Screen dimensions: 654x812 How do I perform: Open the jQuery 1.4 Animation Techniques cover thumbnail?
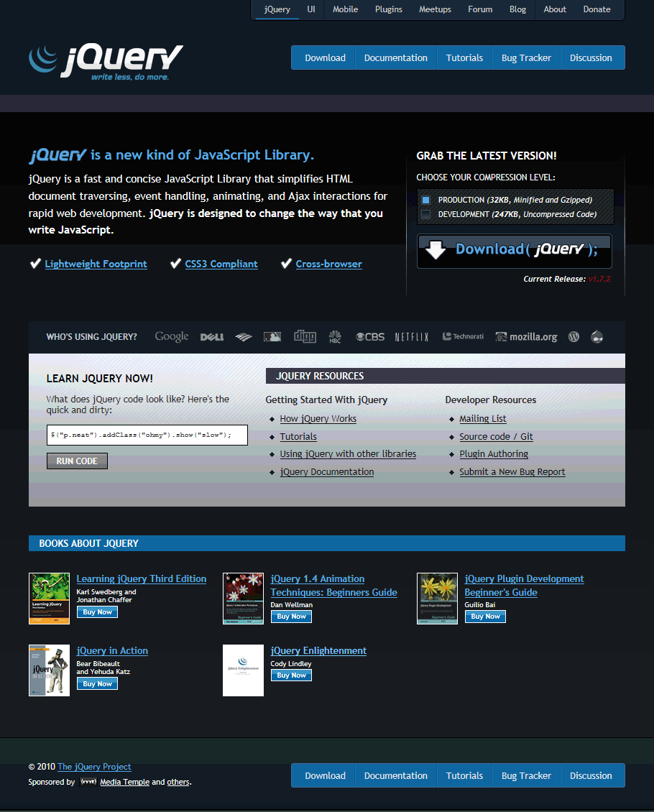(244, 599)
